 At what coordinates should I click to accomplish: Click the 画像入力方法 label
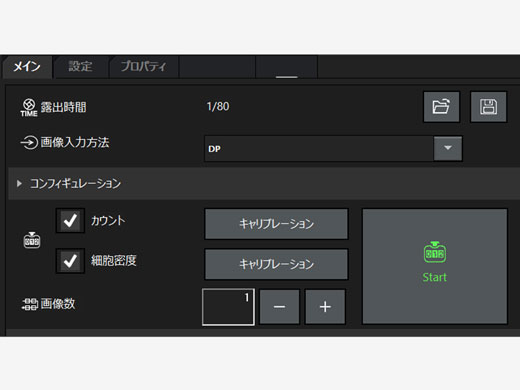click(x=75, y=143)
